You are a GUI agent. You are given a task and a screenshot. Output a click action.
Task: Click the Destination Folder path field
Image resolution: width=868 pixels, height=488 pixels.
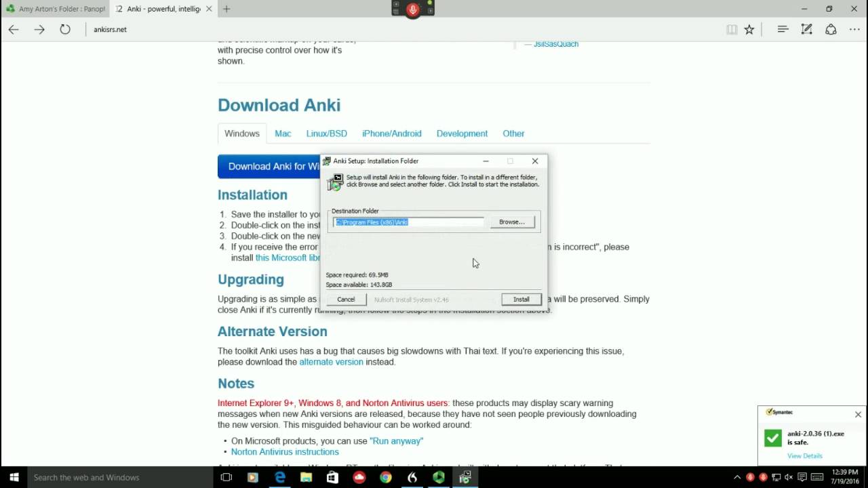pyautogui.click(x=408, y=222)
